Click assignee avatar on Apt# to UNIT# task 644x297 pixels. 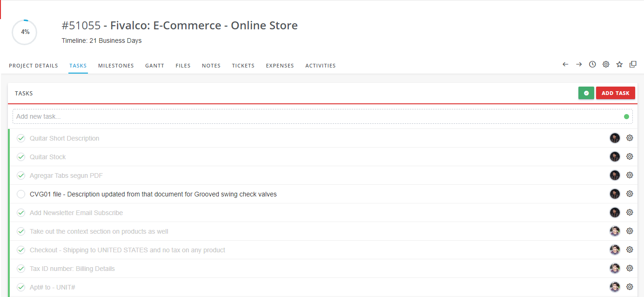615,287
